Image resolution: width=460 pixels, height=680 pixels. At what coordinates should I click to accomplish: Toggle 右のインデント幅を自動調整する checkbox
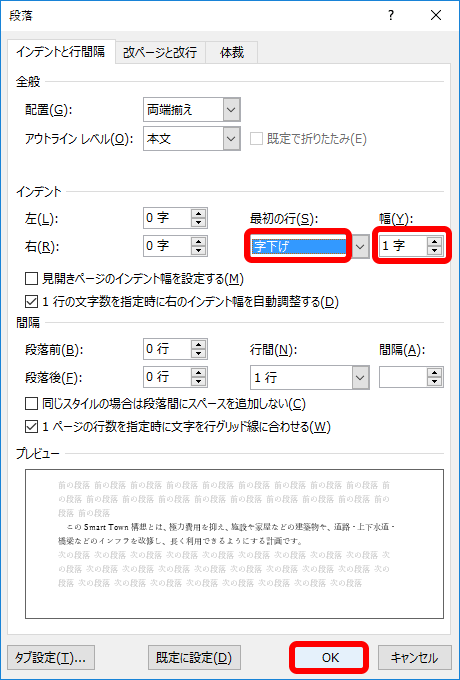tap(32, 301)
